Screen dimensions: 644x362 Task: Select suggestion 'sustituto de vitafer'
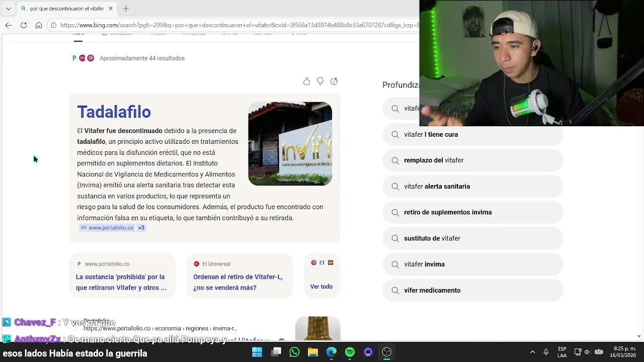click(473, 238)
